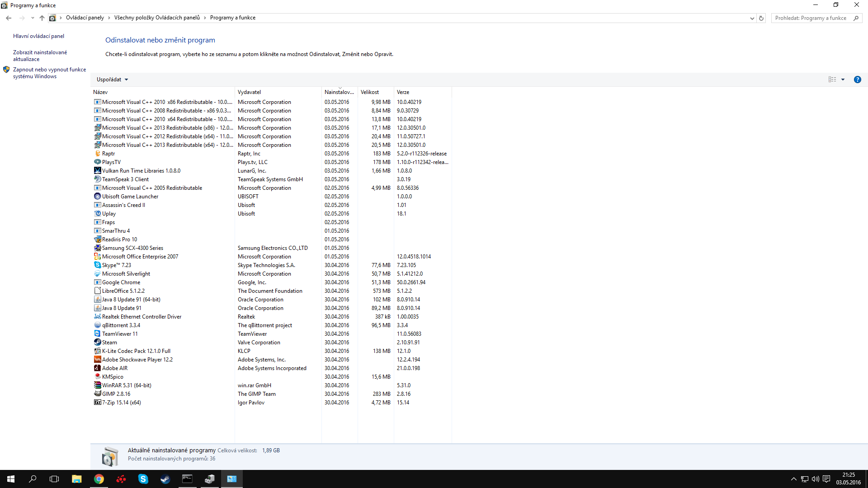The height and width of the screenshot is (488, 868).
Task: Open Hlavní ovládací panel link
Action: [38, 36]
